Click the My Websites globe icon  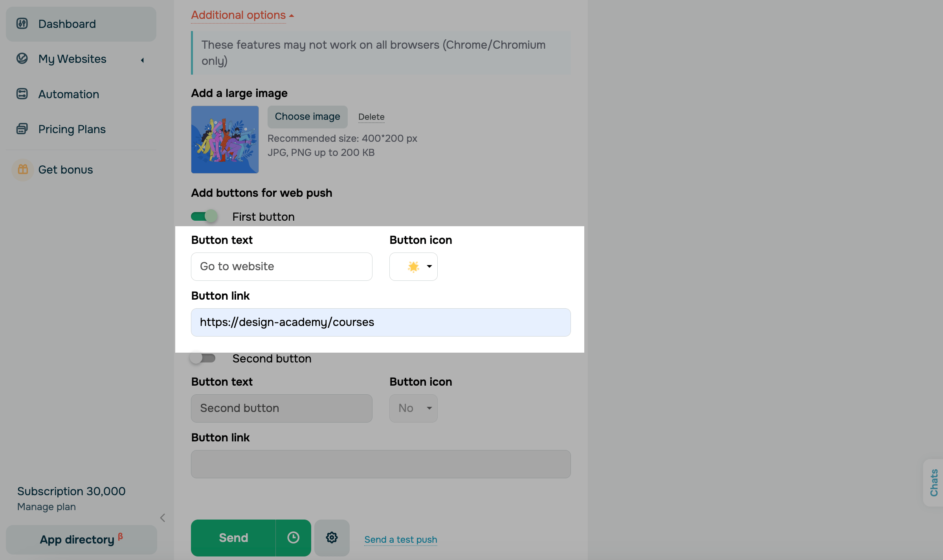[x=22, y=59]
